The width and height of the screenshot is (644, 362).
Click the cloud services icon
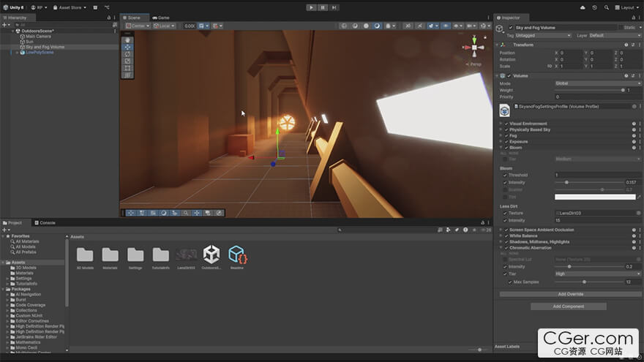click(583, 7)
